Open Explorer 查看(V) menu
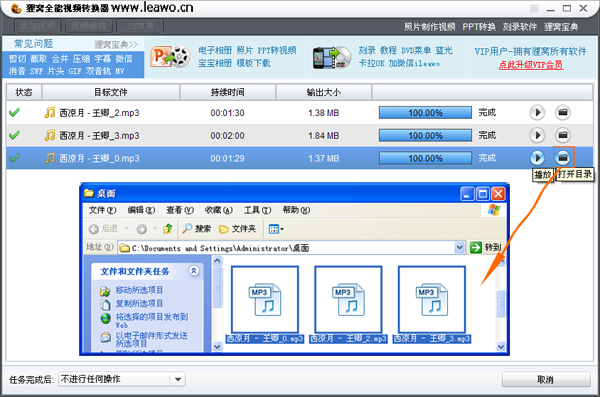 [180, 210]
